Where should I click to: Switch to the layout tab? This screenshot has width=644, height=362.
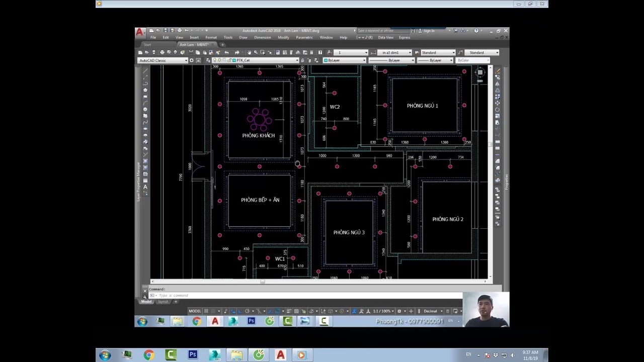163,302
